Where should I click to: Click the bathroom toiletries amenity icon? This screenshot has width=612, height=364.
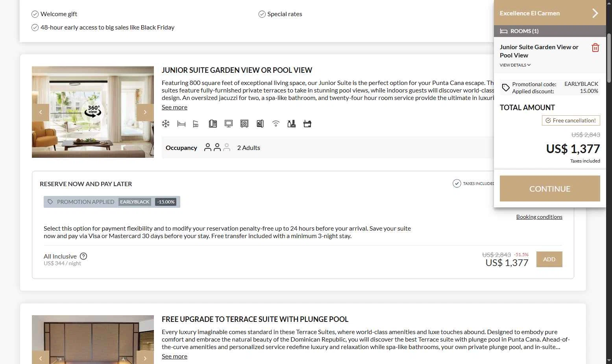292,124
